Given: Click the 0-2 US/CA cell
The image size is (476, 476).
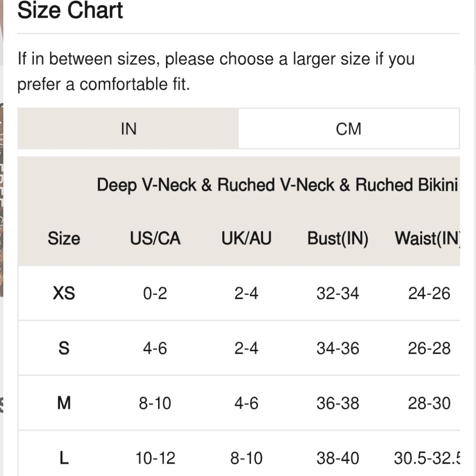Looking at the screenshot, I should click(155, 293).
